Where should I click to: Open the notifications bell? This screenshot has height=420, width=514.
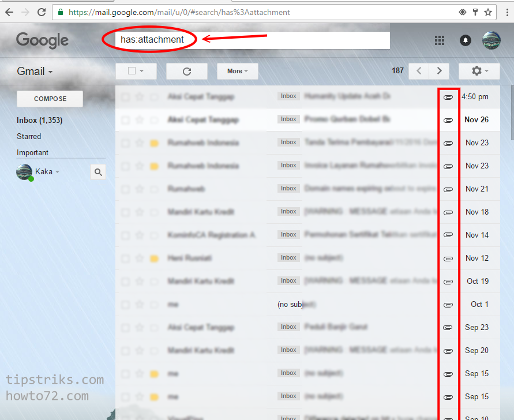tap(465, 40)
